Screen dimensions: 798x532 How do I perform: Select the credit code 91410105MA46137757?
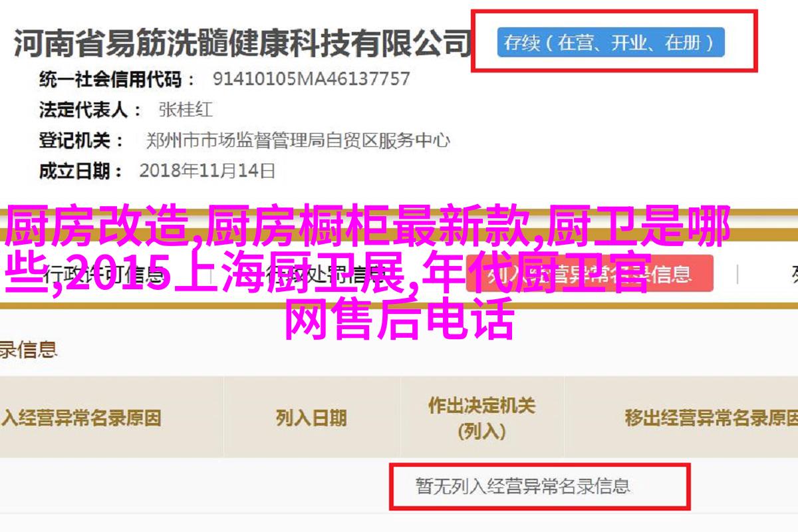click(311, 78)
